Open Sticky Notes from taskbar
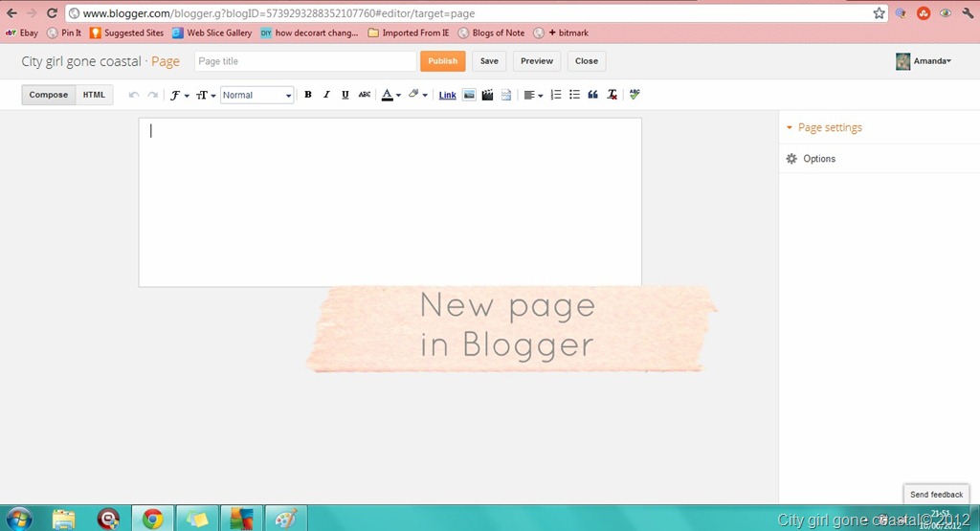 pyautogui.click(x=197, y=519)
